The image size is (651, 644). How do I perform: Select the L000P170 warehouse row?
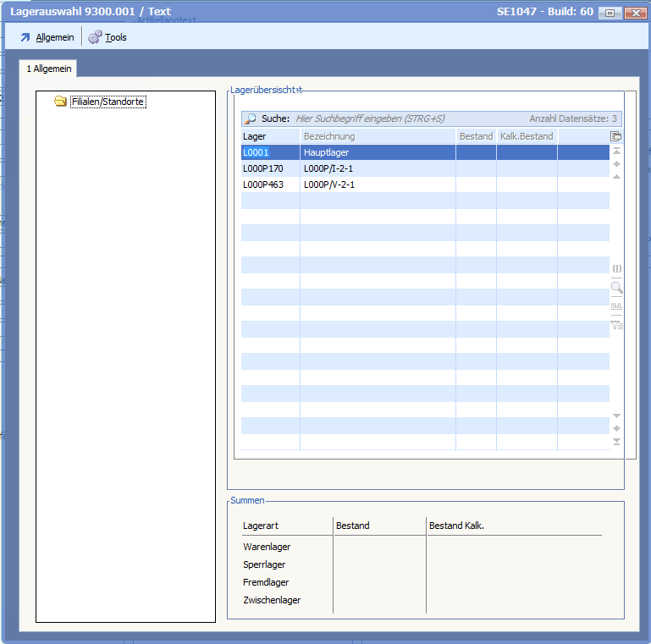point(325,168)
